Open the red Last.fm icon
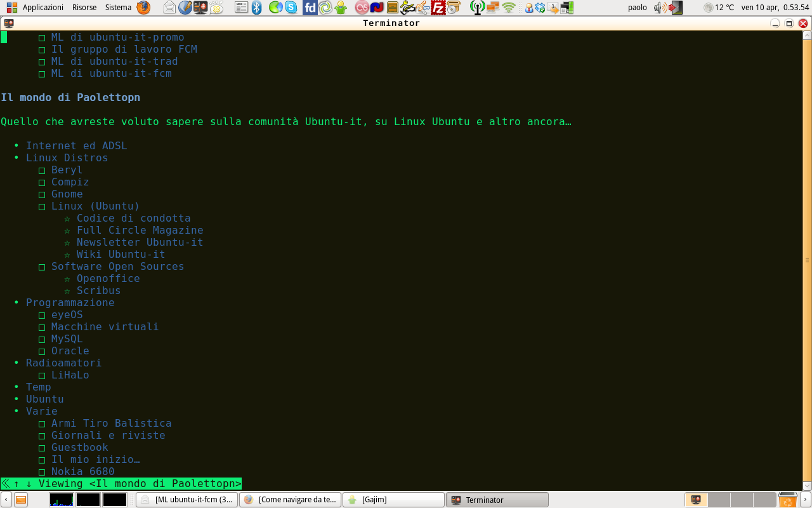 pyautogui.click(x=362, y=8)
